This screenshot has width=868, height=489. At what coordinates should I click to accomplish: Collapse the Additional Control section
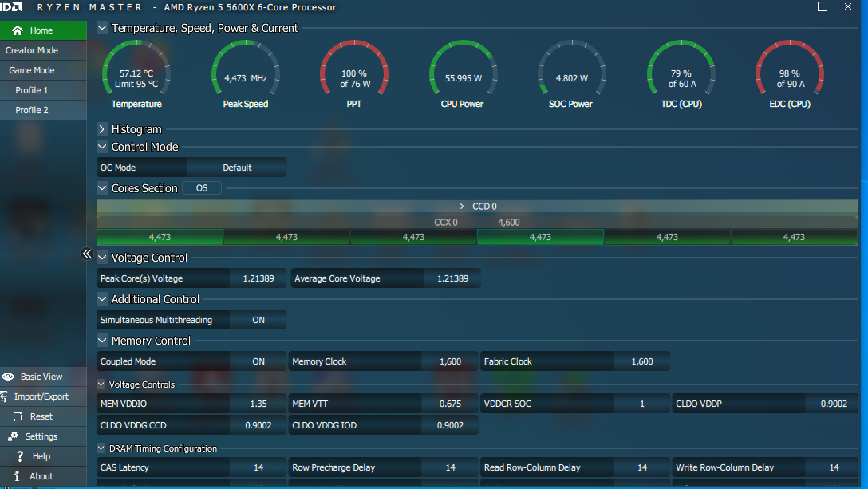[102, 299]
